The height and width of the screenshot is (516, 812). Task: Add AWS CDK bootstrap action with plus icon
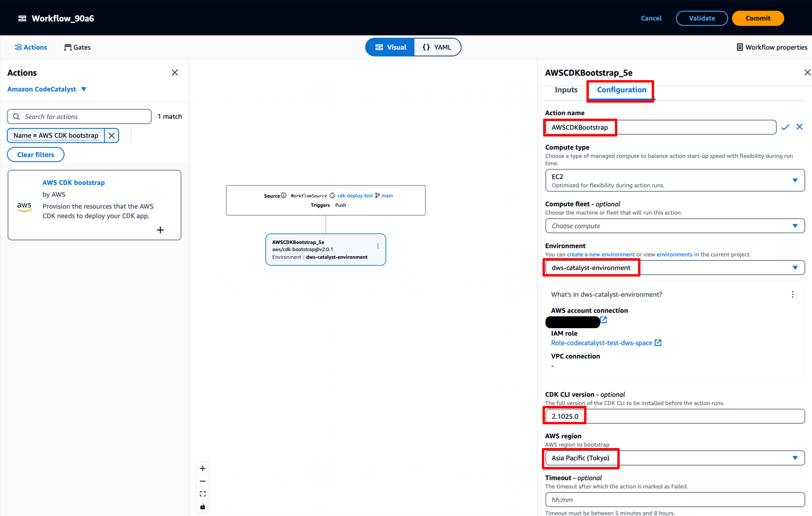click(x=160, y=230)
